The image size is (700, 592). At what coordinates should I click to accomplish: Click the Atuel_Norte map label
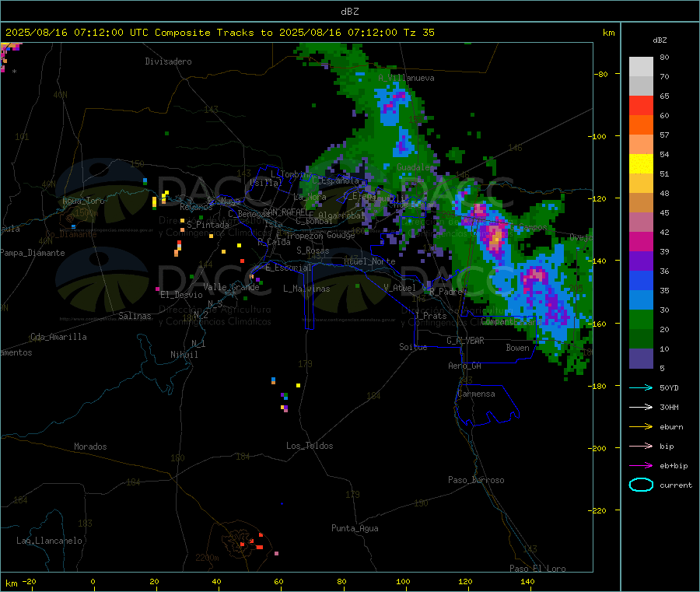point(369,261)
